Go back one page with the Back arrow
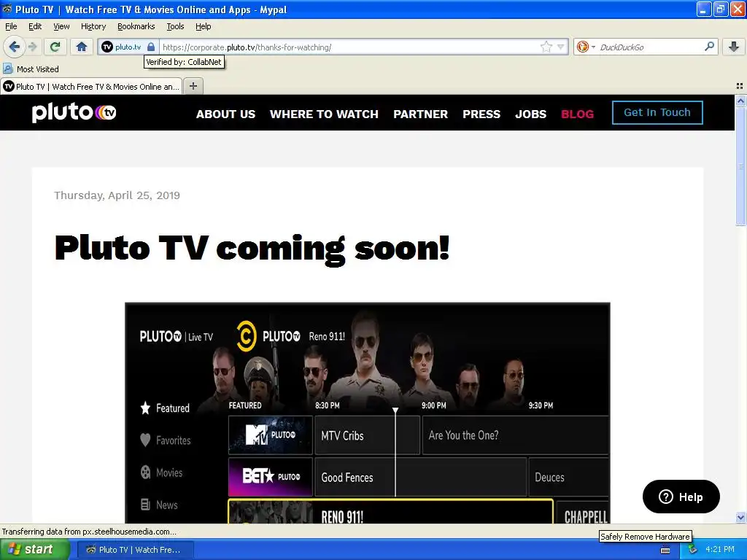Screen dimensions: 747x560 [x=14, y=47]
